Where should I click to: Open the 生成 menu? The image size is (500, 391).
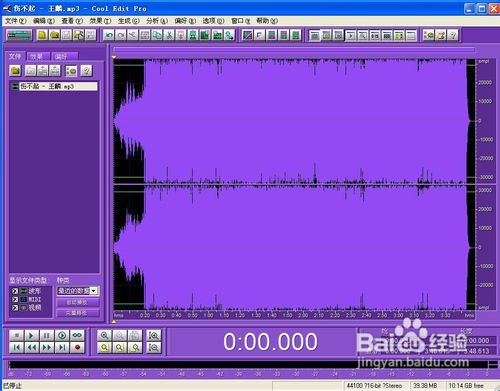click(128, 21)
